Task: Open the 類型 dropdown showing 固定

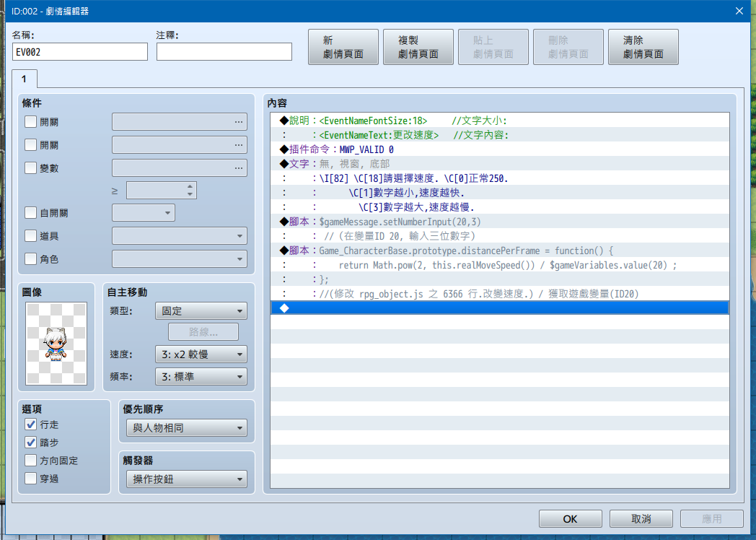Action: coord(201,310)
